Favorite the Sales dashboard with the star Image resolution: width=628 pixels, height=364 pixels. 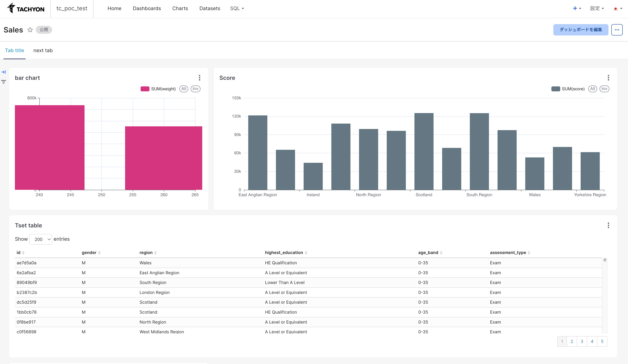point(30,30)
